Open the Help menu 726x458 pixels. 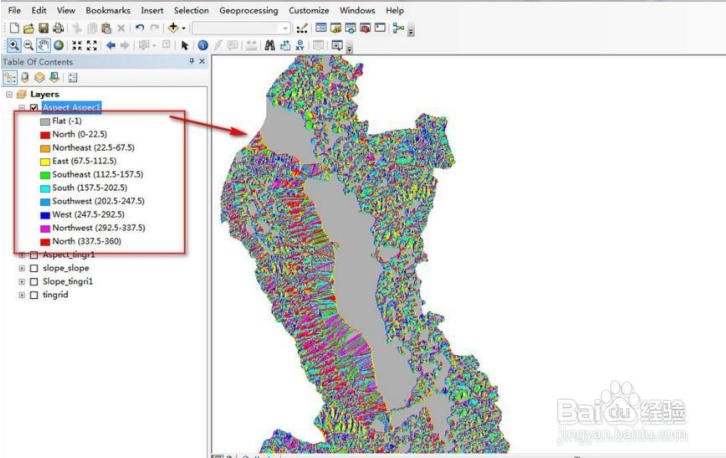coord(394,10)
